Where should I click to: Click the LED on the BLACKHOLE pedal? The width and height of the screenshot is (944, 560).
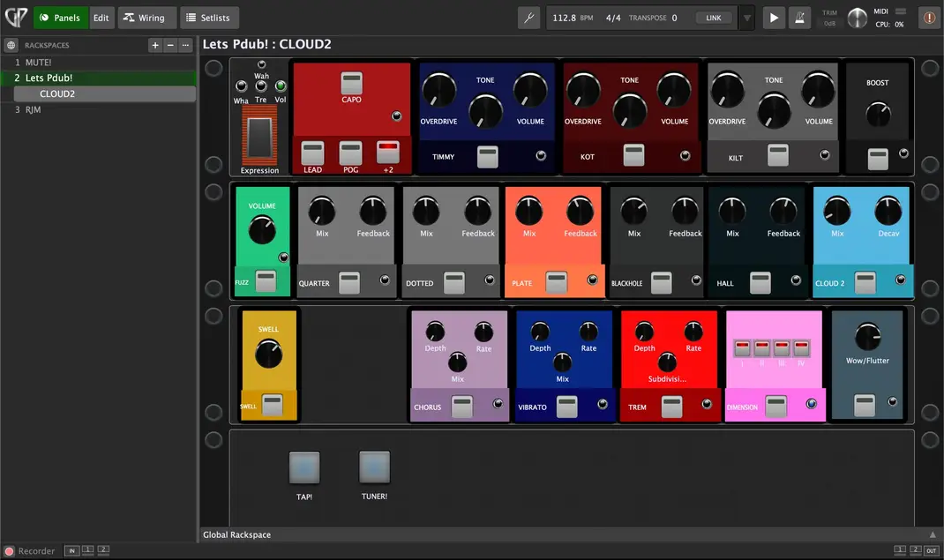coord(696,280)
